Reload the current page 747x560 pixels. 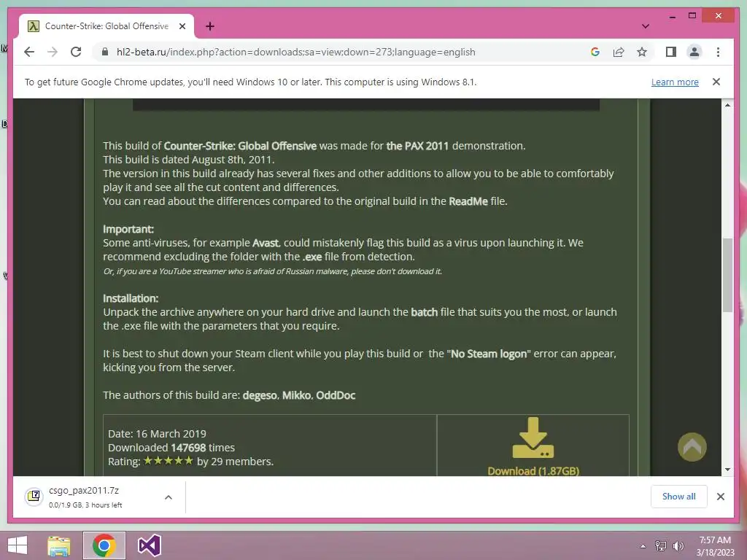(x=76, y=52)
